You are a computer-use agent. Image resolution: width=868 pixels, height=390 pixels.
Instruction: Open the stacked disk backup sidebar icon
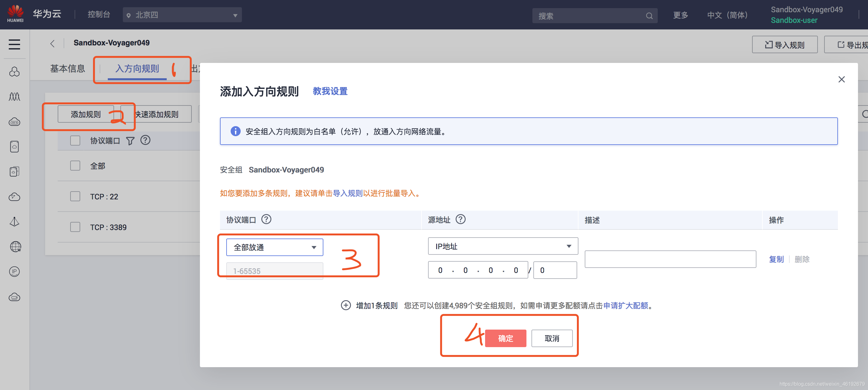[14, 172]
